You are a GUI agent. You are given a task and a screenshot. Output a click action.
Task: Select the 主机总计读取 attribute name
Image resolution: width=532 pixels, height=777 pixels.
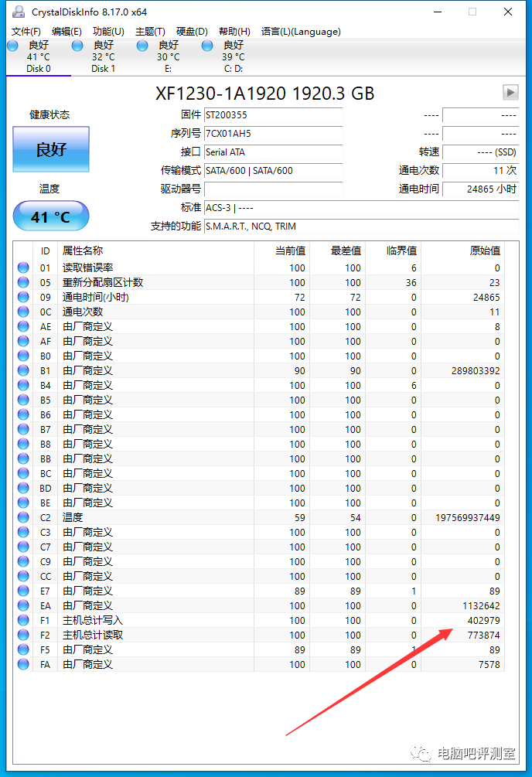(93, 635)
